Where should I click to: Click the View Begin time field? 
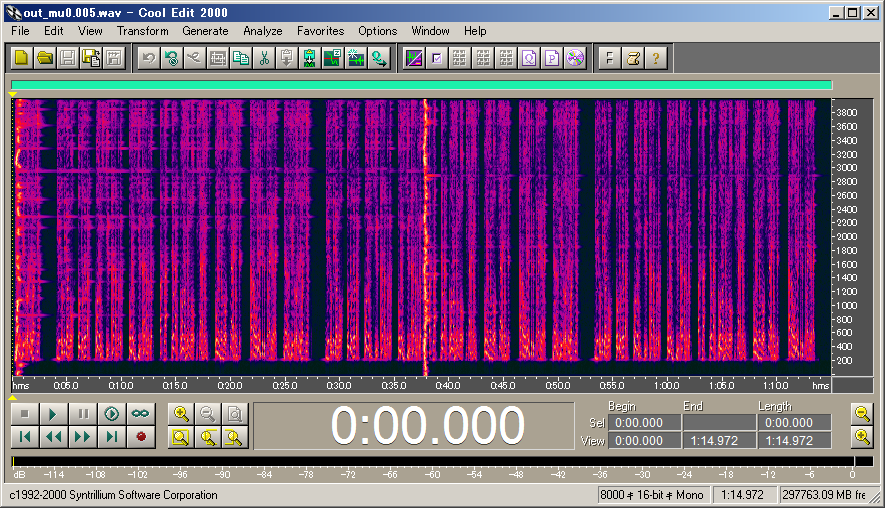(x=644, y=441)
